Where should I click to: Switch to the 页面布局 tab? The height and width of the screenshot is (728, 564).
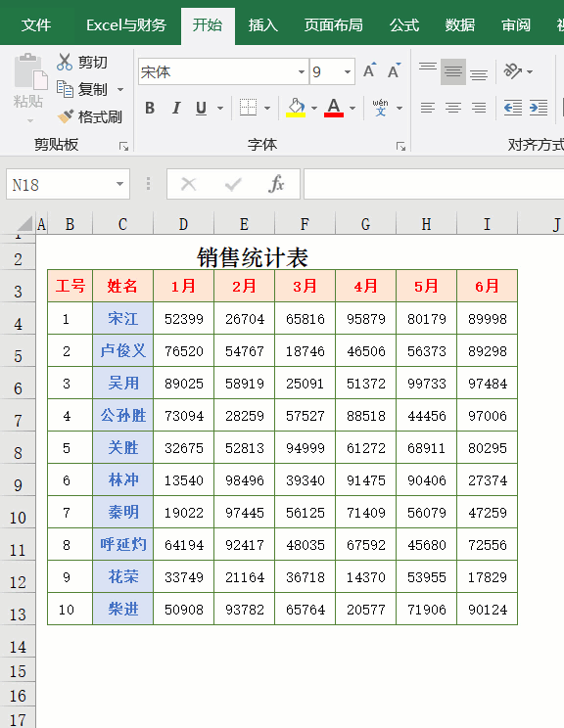[x=333, y=24]
